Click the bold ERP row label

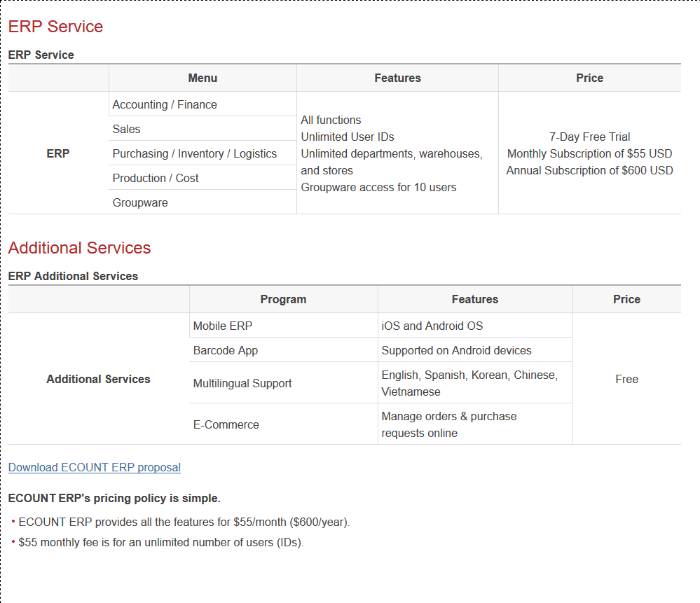pyautogui.click(x=58, y=153)
